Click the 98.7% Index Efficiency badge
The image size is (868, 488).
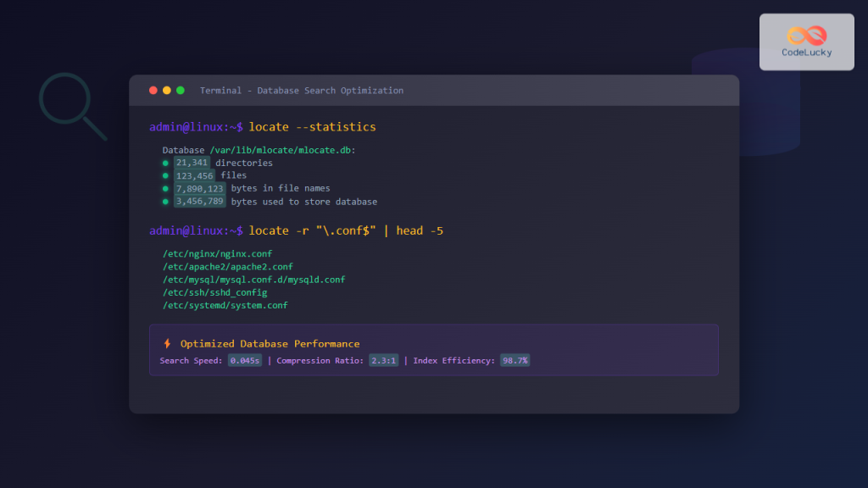tap(515, 360)
